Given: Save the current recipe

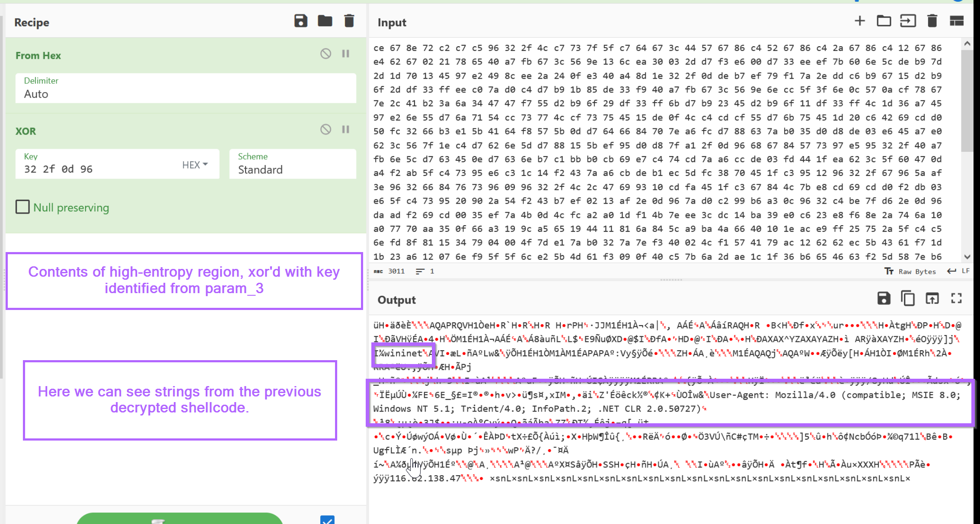Looking at the screenshot, I should click(300, 21).
